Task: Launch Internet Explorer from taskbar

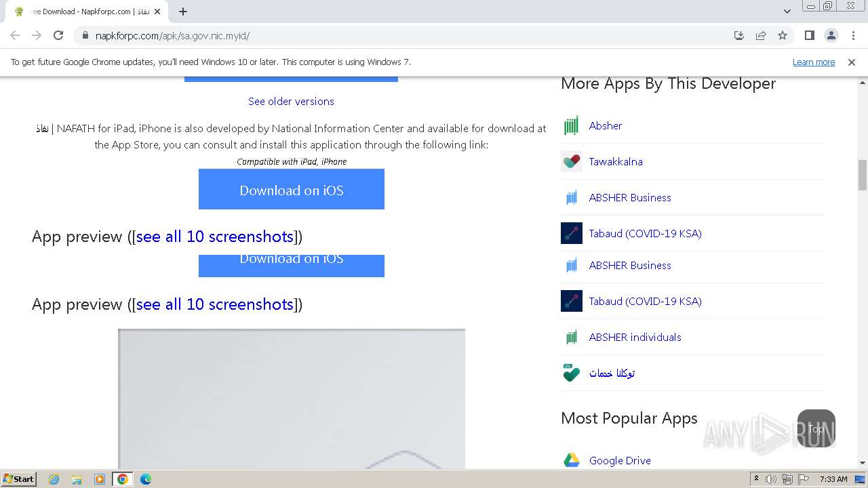Action: click(54, 479)
